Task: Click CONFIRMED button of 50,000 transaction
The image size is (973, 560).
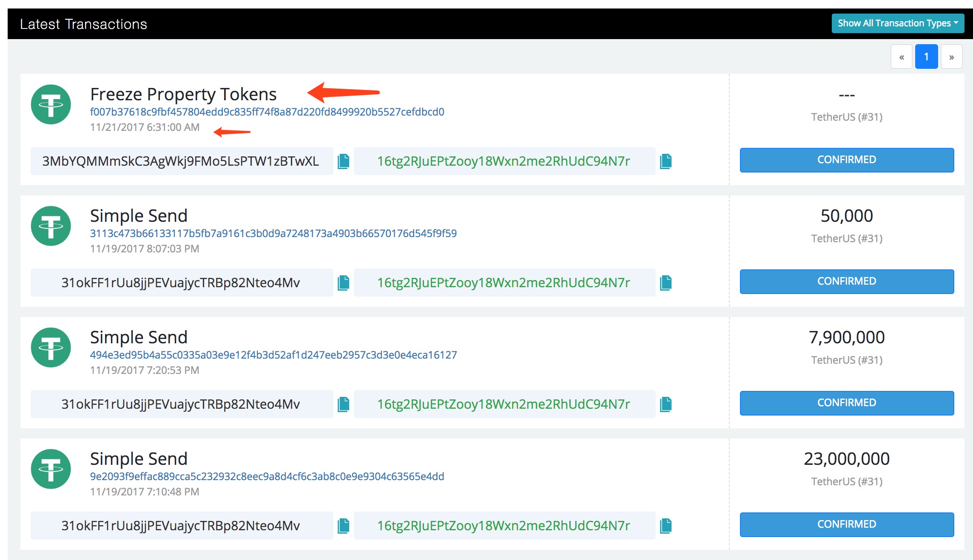Action: [x=847, y=282]
